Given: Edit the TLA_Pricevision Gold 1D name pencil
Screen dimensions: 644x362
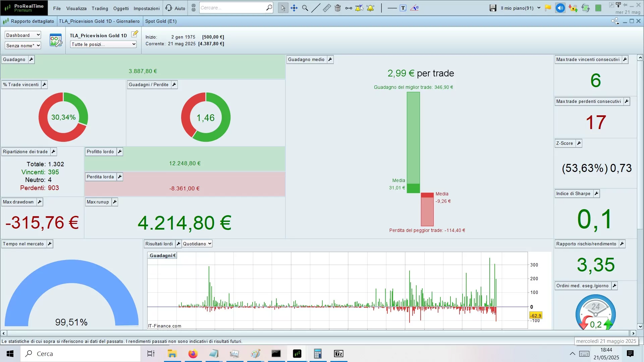Looking at the screenshot, I should pos(135,34).
